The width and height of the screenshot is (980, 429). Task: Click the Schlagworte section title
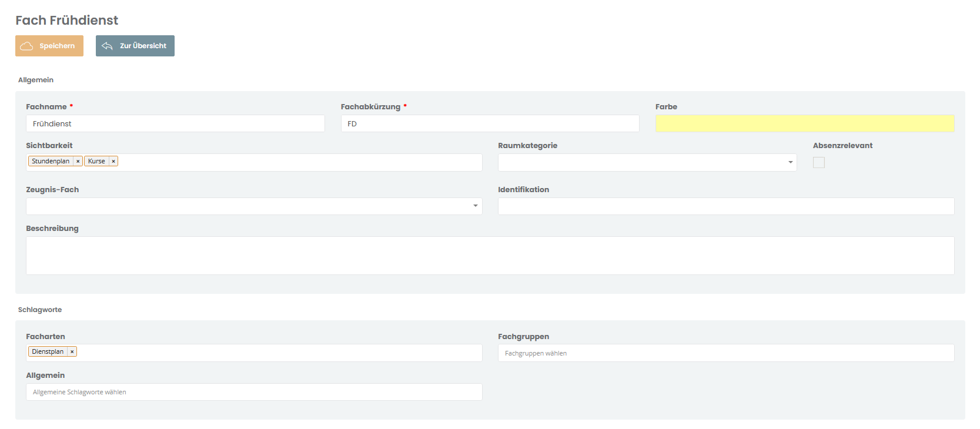pos(40,310)
